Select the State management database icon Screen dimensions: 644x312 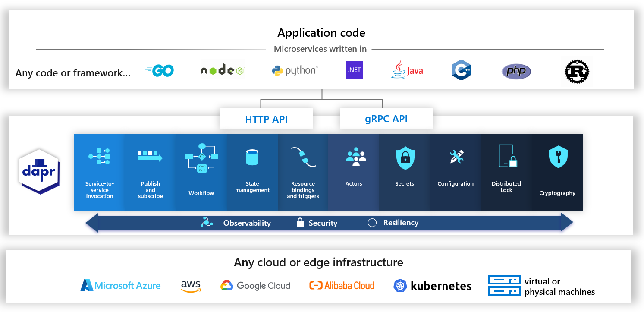[252, 157]
